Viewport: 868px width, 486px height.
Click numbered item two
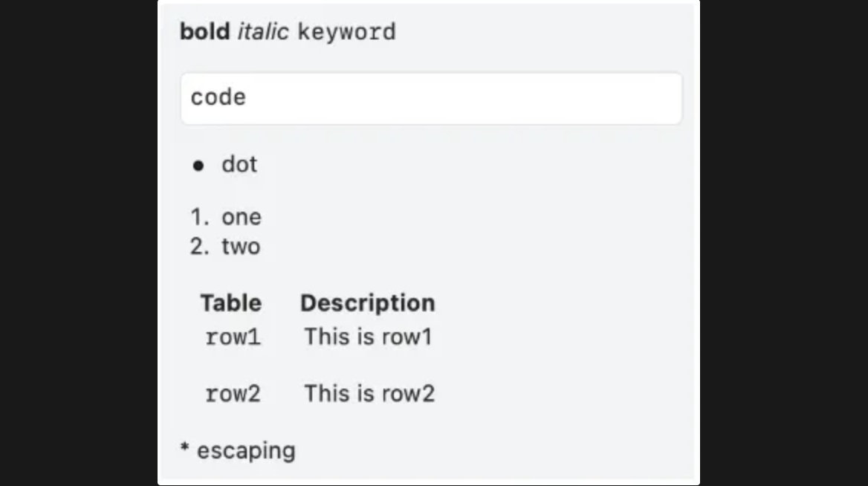click(x=241, y=246)
